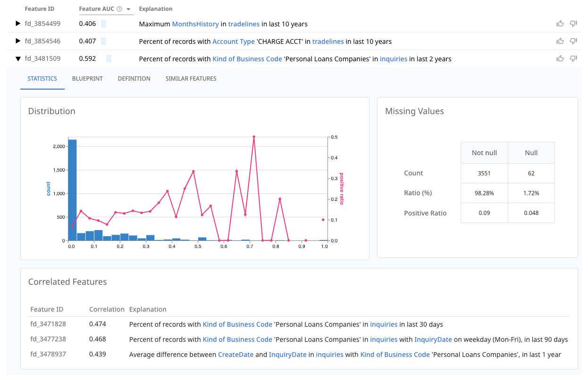Click the Kind of Business Code link for fd_3471828
This screenshot has height=380, width=588.
[237, 324]
